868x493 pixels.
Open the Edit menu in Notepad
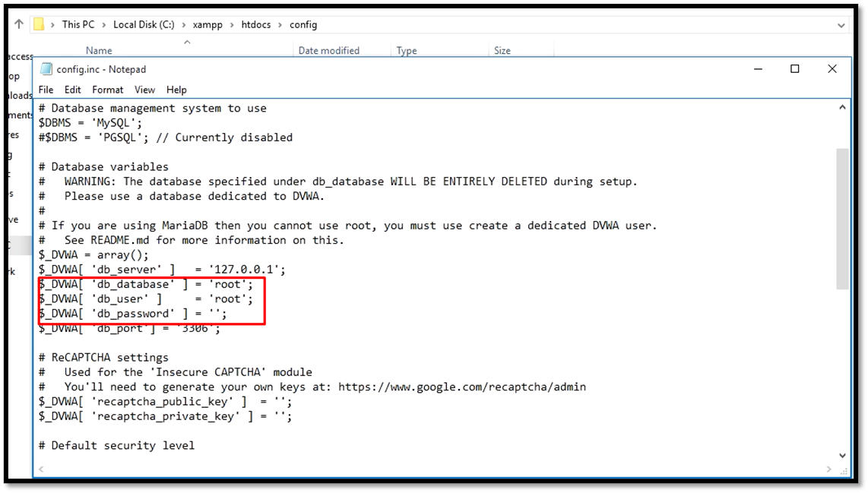72,90
